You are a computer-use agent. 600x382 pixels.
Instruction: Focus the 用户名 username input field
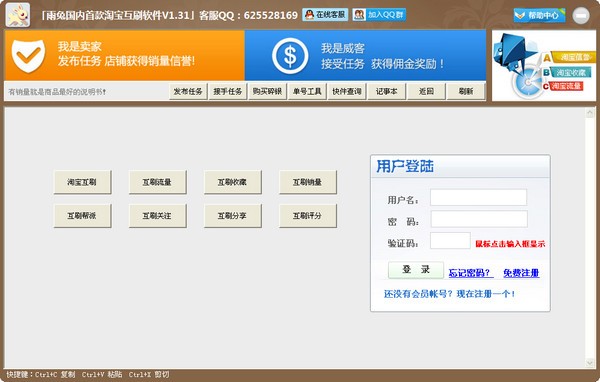click(478, 198)
